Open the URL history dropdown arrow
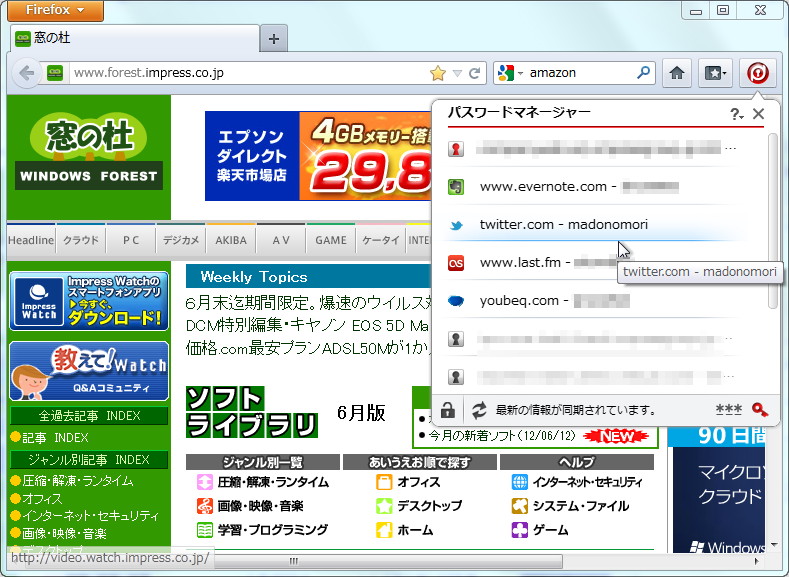The image size is (789, 577). pos(457,73)
